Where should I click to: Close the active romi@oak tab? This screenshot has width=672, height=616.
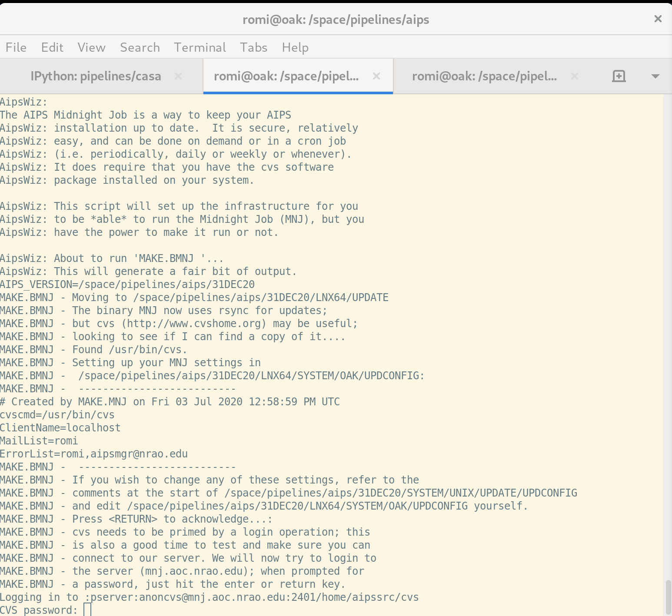pyautogui.click(x=376, y=76)
